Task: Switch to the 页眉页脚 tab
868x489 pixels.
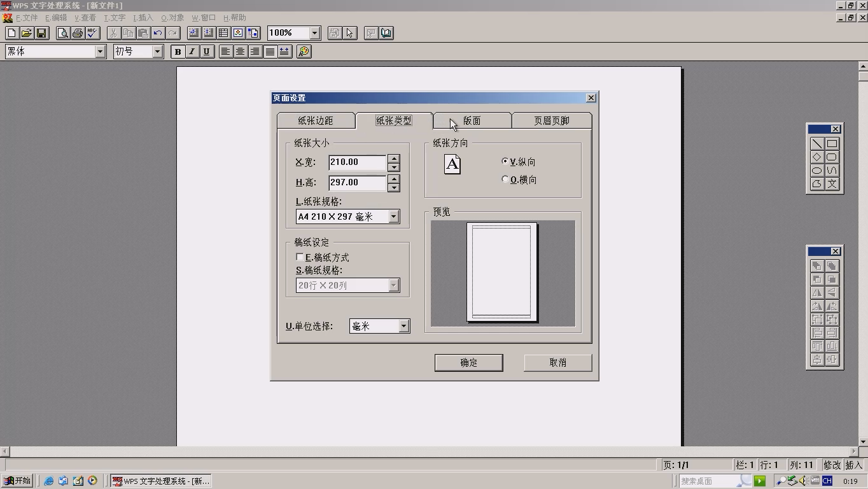Action: 552,121
